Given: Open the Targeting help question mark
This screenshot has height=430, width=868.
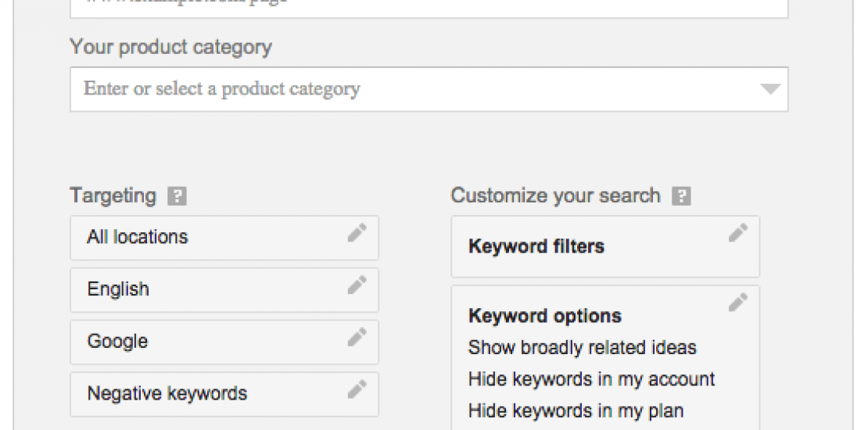Looking at the screenshot, I should (178, 196).
